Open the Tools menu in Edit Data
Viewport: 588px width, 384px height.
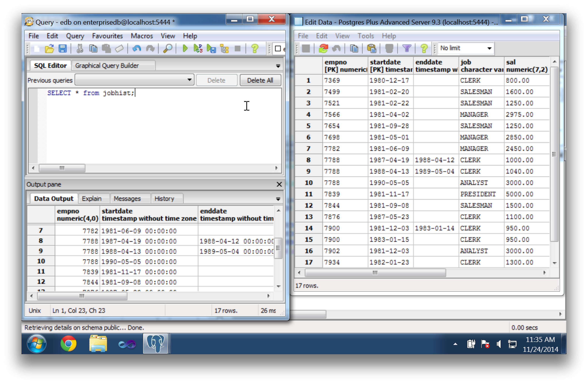click(x=366, y=36)
